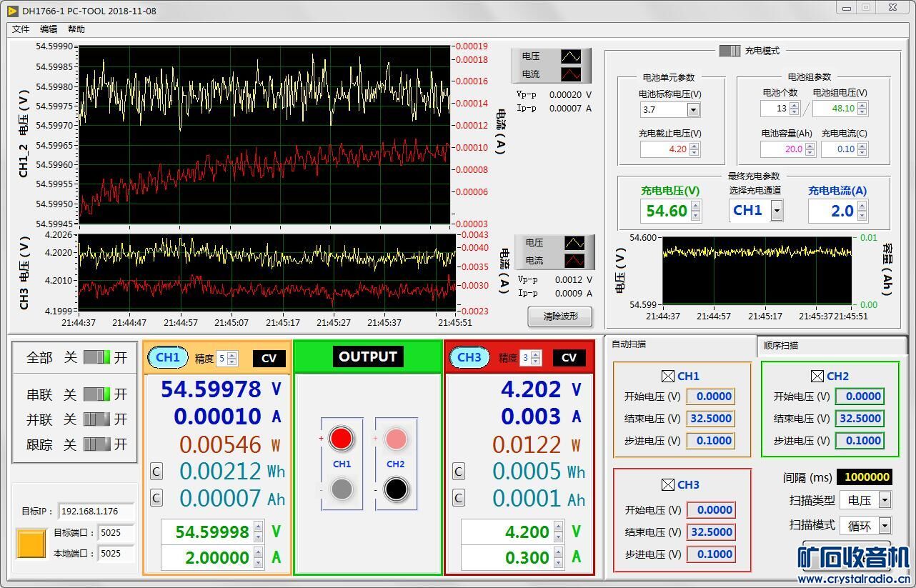Viewport: 916px width, 588px height.
Task: Click the top graph current waveform icon
Action: click(571, 74)
